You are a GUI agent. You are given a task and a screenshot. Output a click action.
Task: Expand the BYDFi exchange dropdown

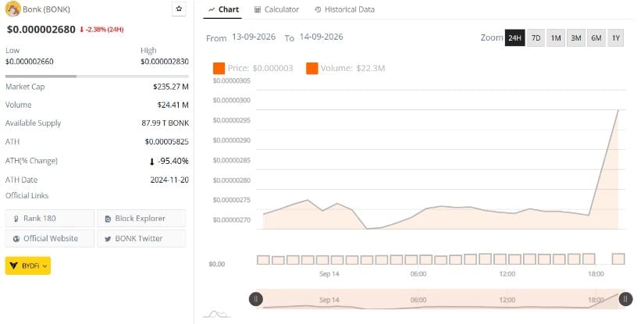pos(28,265)
